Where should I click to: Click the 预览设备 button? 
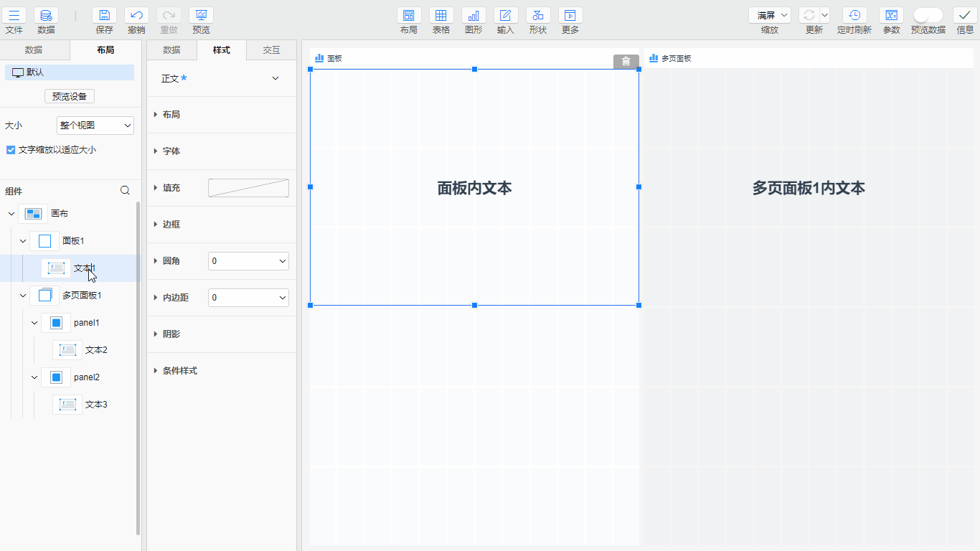pos(70,97)
